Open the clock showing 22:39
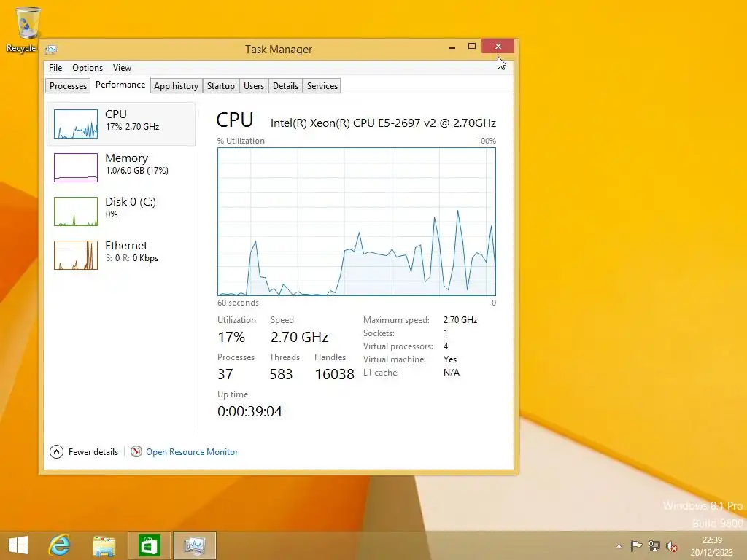The image size is (747, 560). click(x=712, y=545)
